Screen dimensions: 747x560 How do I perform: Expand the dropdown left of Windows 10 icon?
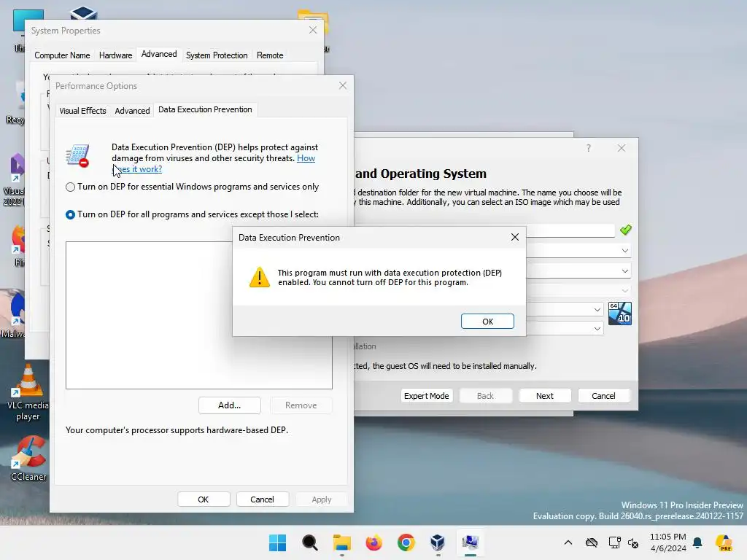(x=597, y=309)
